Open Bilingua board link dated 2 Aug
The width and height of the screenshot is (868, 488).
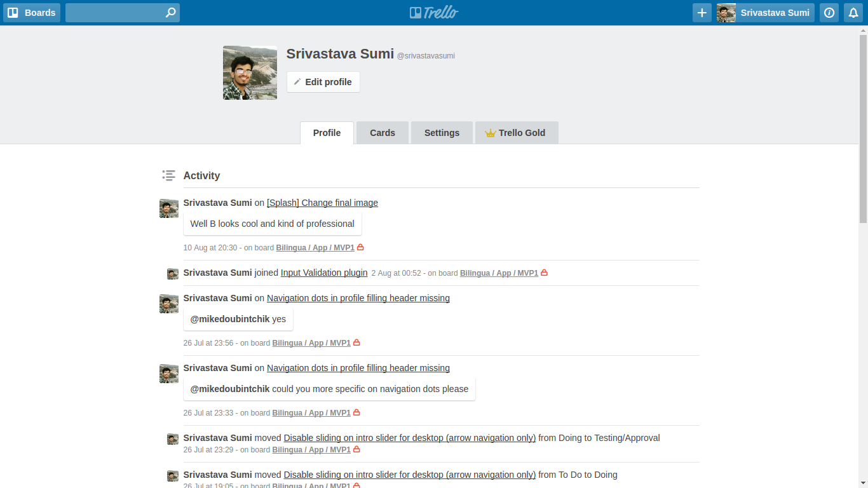[x=499, y=273]
